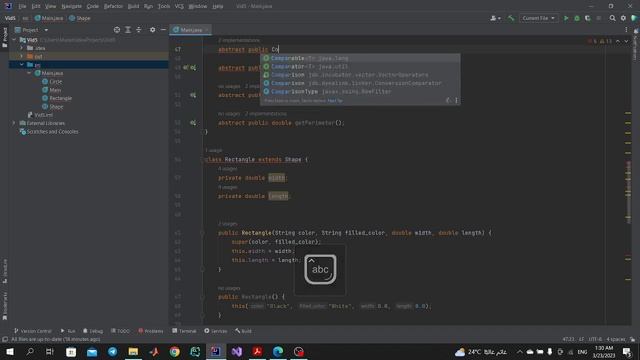Click the Next Tip link in completion popup

click(335, 100)
